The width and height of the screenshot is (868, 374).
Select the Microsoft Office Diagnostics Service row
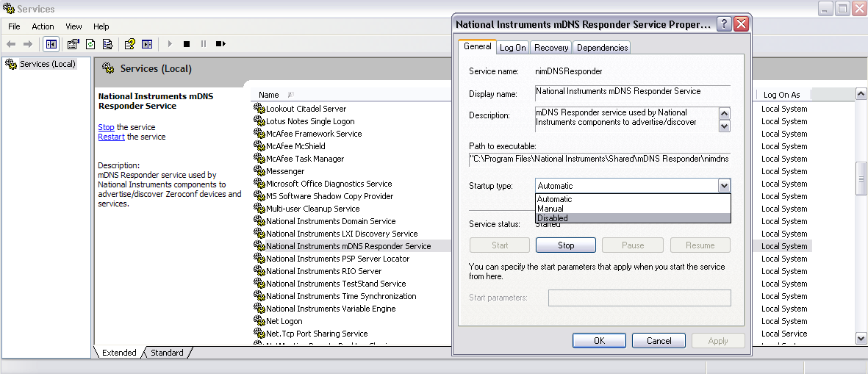click(x=329, y=184)
